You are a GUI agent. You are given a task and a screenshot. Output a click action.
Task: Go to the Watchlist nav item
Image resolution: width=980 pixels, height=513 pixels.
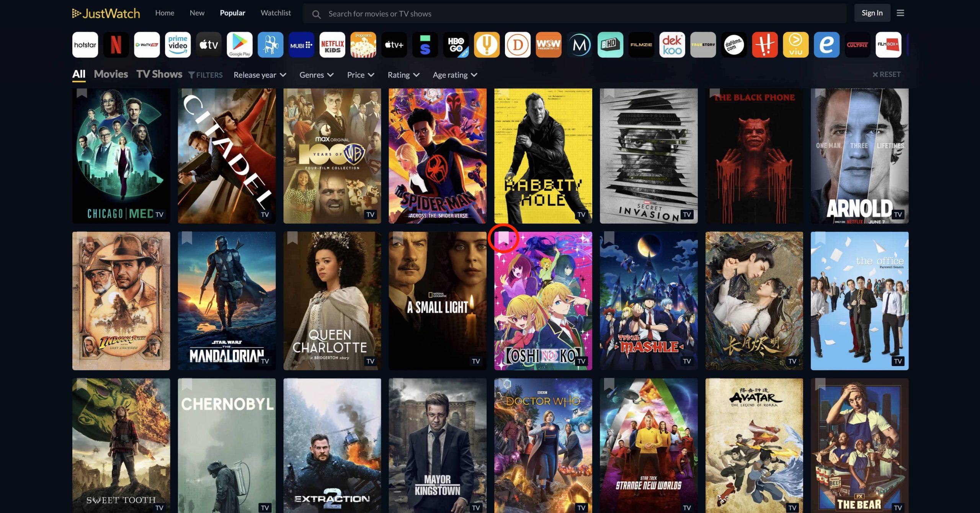(x=276, y=13)
